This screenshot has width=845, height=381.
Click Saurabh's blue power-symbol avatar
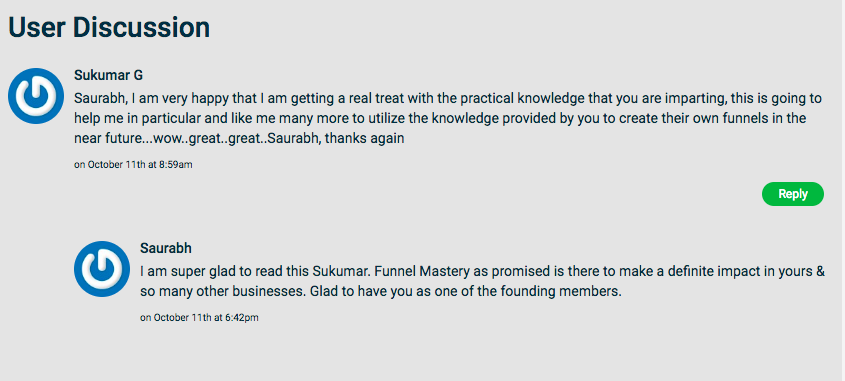click(x=102, y=269)
